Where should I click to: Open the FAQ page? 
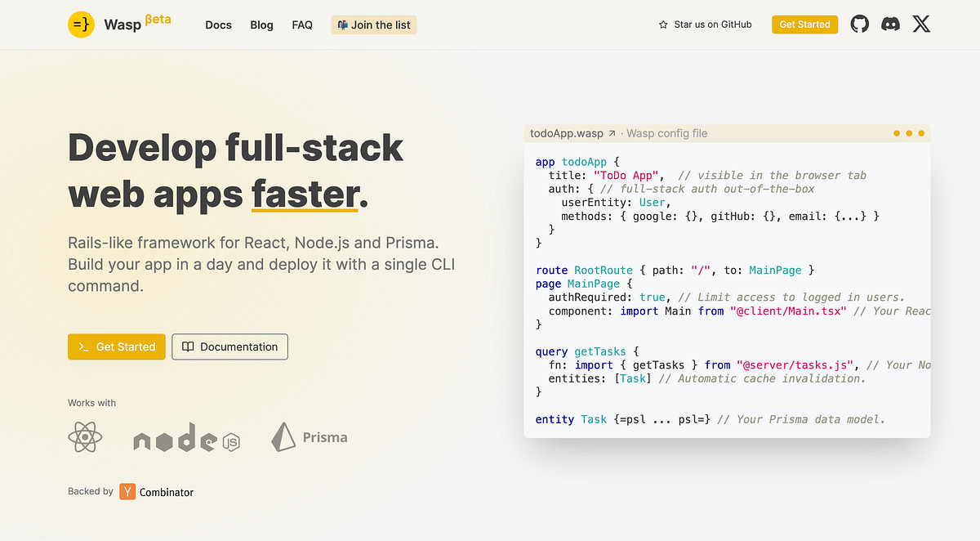302,25
